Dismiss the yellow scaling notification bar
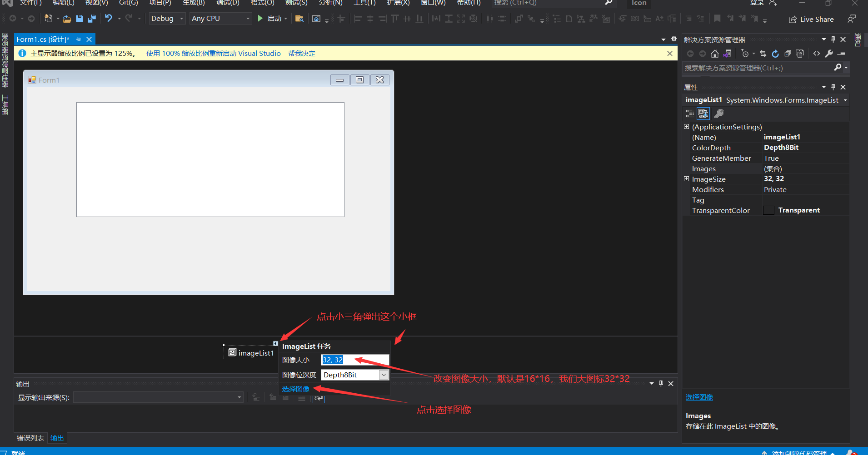The width and height of the screenshot is (868, 455). point(670,54)
